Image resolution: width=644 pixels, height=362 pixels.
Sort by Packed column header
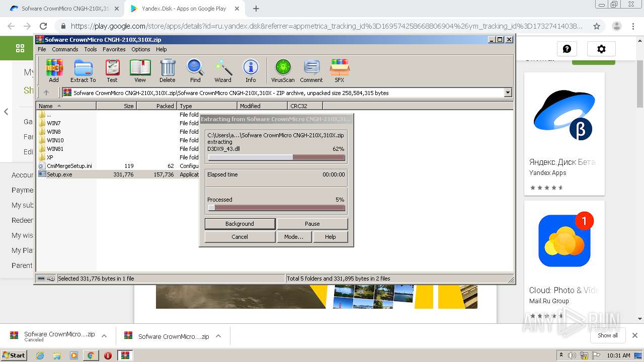click(x=156, y=106)
